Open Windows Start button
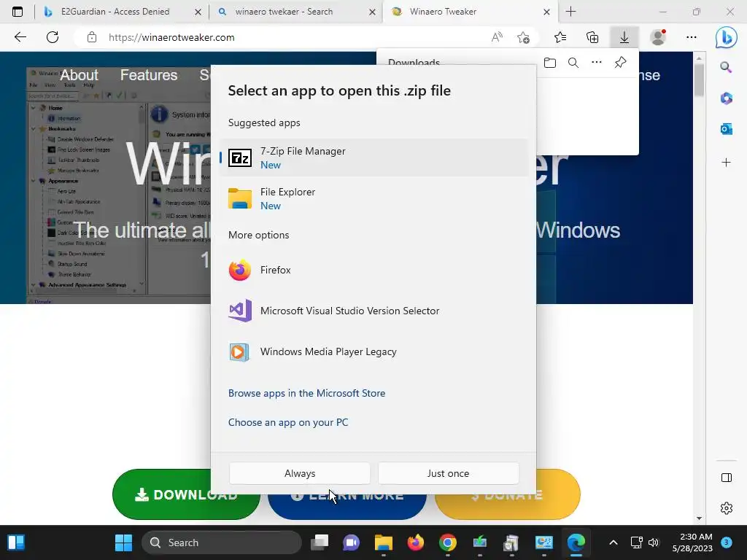 click(123, 542)
